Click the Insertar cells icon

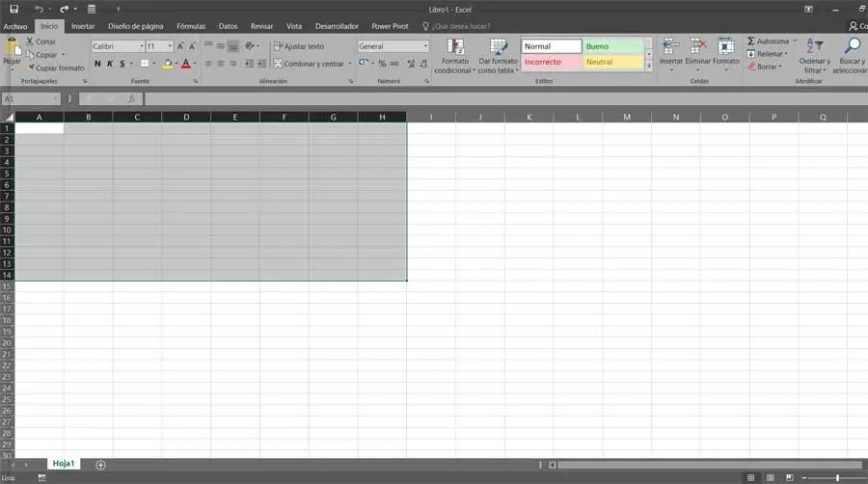coord(671,47)
